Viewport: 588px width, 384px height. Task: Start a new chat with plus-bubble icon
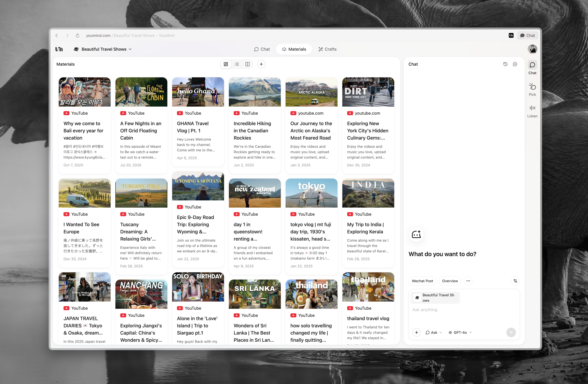515,64
